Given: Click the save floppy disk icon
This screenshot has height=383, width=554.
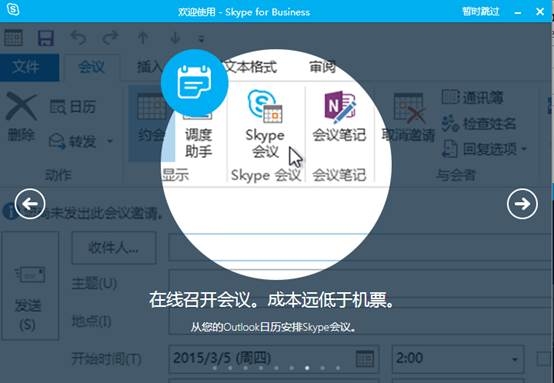Looking at the screenshot, I should pyautogui.click(x=46, y=37).
